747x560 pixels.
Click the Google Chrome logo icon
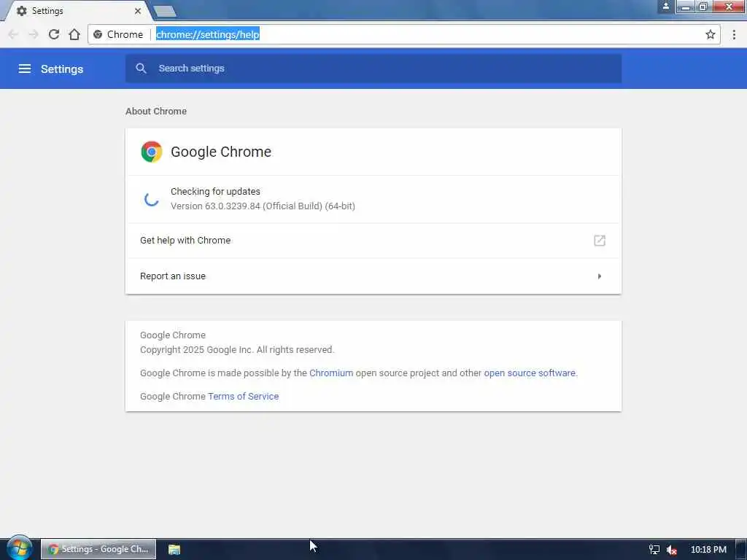pos(152,152)
